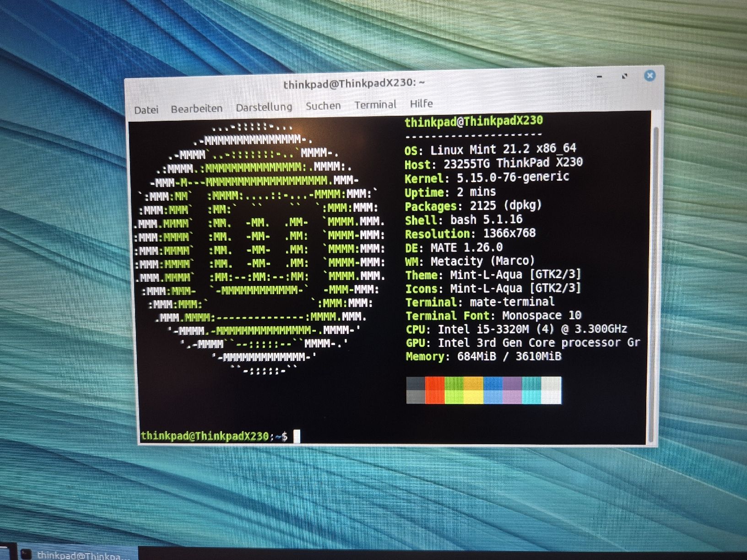Viewport: 747px width, 560px height.
Task: Click the green thinkpad@ThinkpadX230 header in neofetch output
Action: click(474, 121)
